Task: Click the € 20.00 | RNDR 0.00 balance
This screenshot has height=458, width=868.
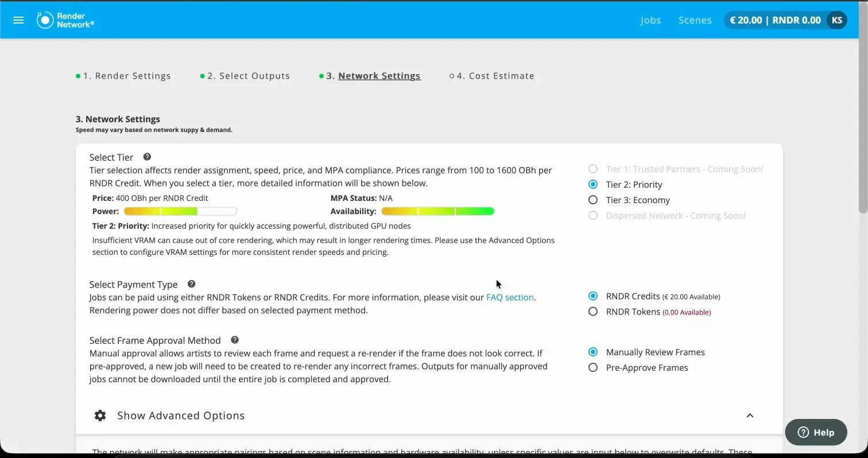Action: click(x=775, y=20)
